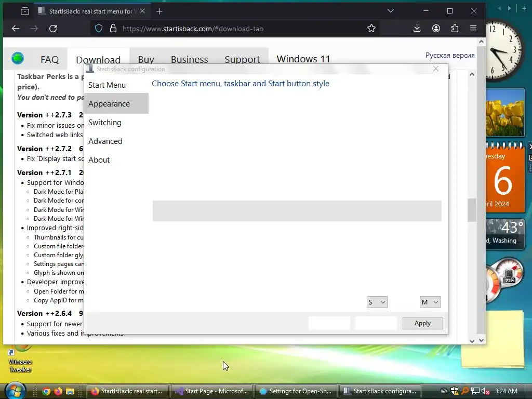Click the sidebar add gadget plus icon
This screenshot has height=399, width=532.
(x=524, y=8)
